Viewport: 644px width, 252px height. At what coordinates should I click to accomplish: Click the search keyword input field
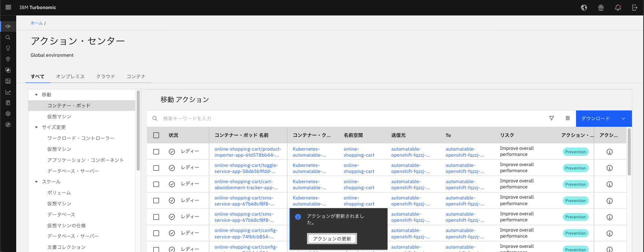[340, 118]
